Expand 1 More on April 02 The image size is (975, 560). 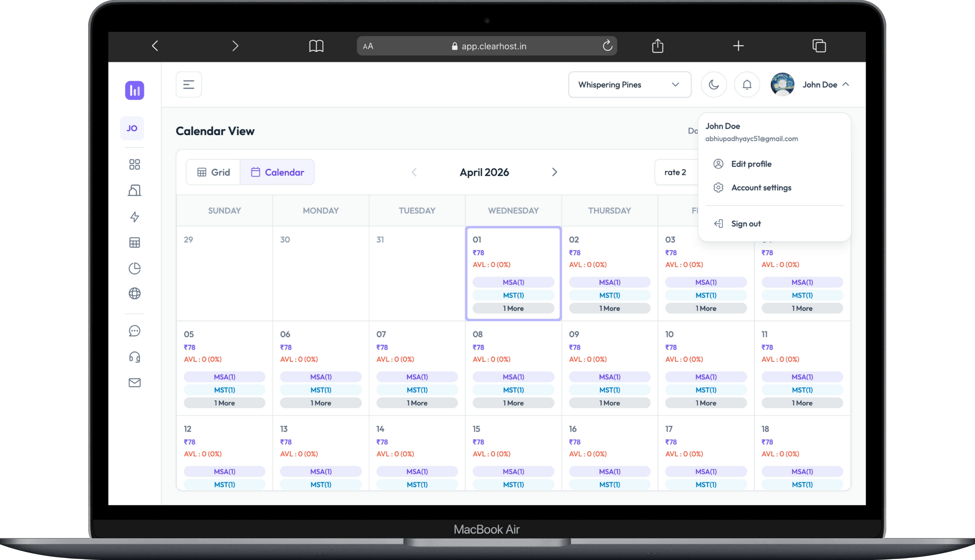click(x=609, y=308)
